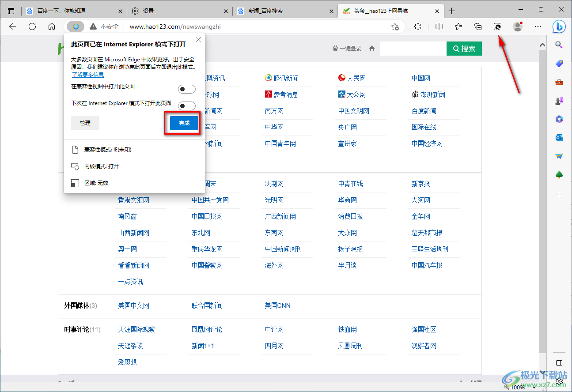Click the 完成 button
This screenshot has height=392, width=572.
[184, 123]
